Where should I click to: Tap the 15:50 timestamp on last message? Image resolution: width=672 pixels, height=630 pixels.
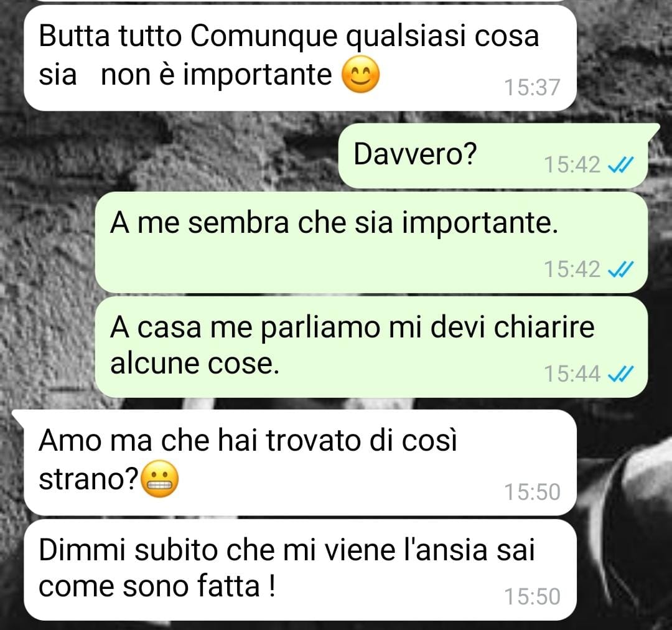532,597
